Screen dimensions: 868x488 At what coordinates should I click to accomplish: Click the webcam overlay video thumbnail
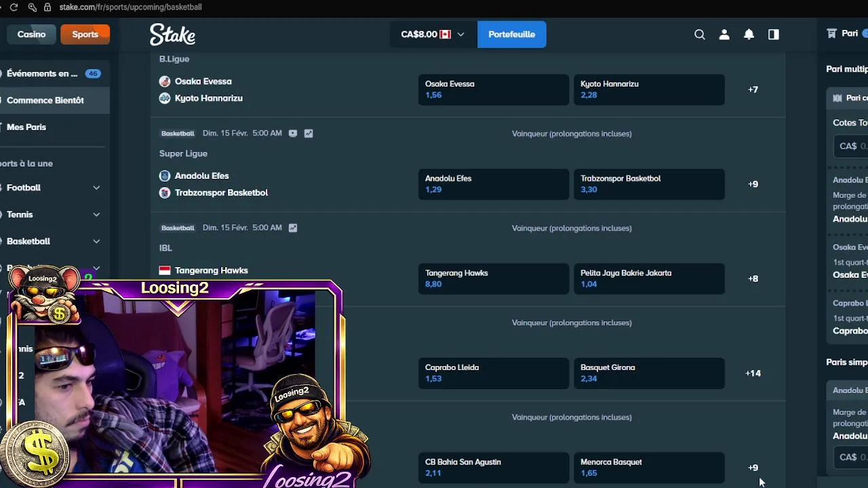coord(175,383)
